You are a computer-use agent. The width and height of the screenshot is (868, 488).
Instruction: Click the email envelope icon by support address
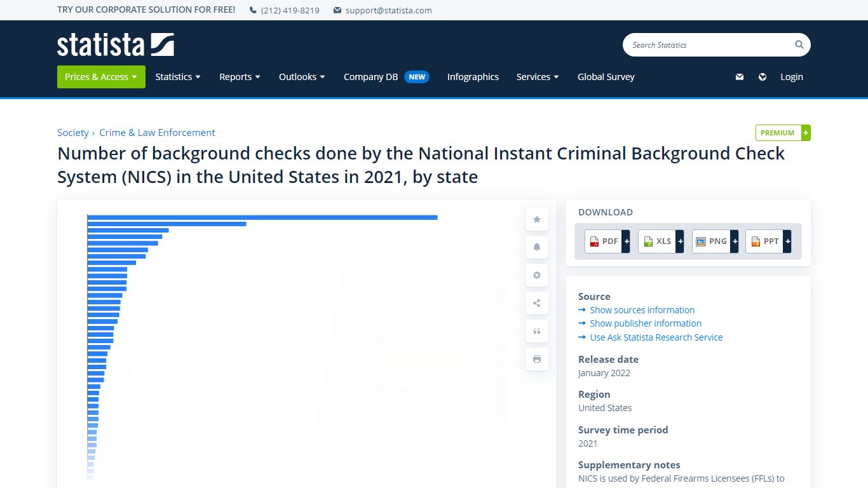337,10
